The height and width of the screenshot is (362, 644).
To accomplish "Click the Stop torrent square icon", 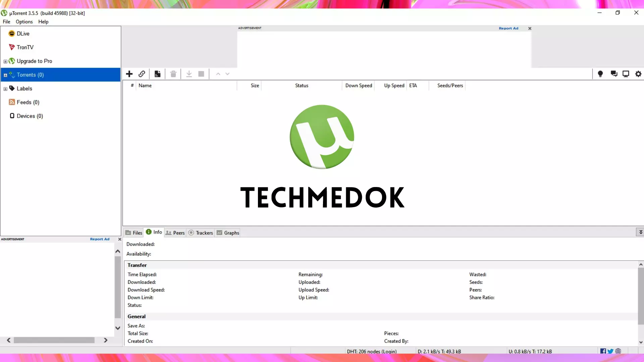I will tap(201, 74).
